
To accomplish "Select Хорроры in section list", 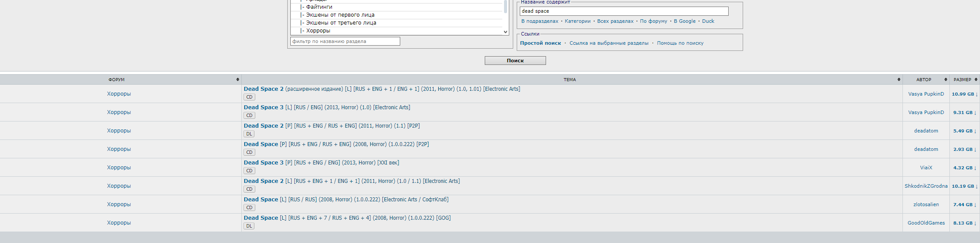I will [397, 31].
